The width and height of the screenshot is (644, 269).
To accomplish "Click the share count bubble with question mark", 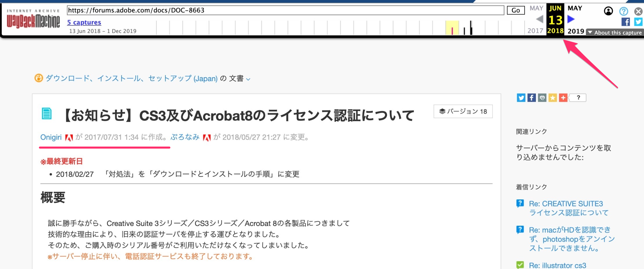I will 578,98.
